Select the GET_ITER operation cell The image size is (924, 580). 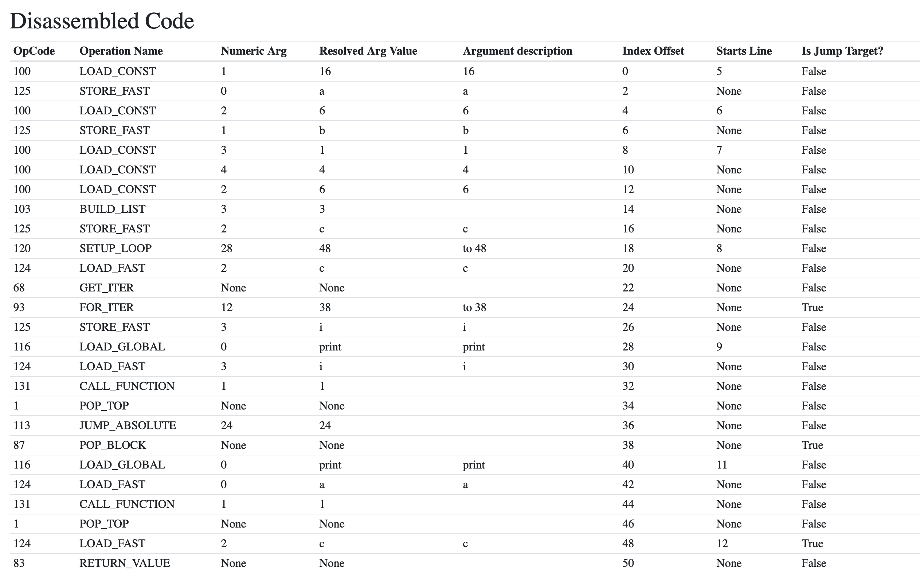pyautogui.click(x=106, y=288)
